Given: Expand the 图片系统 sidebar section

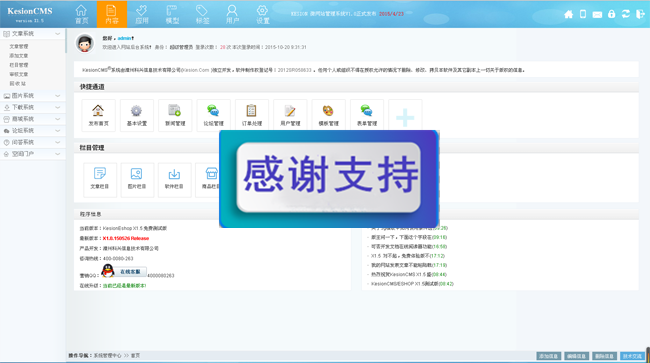Looking at the screenshot, I should (32, 96).
